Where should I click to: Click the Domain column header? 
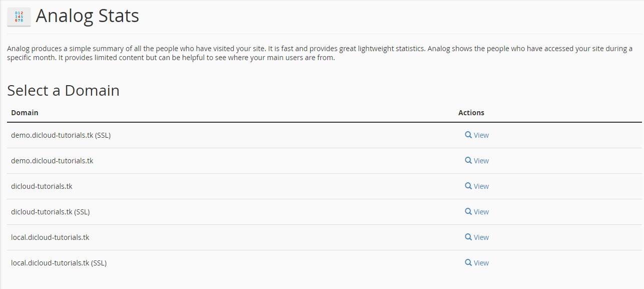coord(25,113)
